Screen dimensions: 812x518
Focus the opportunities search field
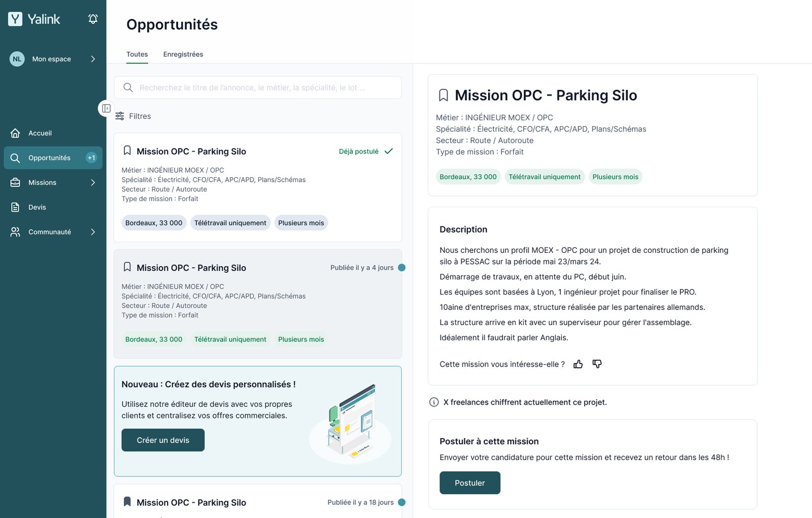258,88
